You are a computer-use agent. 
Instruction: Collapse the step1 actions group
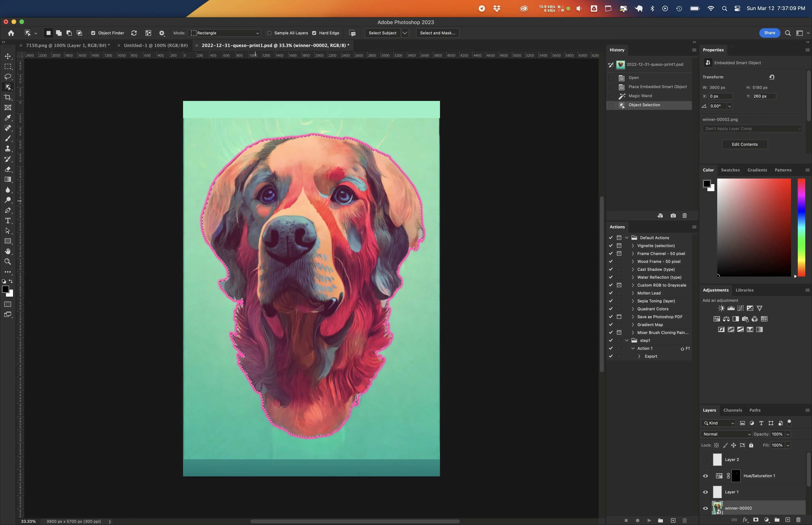(627, 340)
